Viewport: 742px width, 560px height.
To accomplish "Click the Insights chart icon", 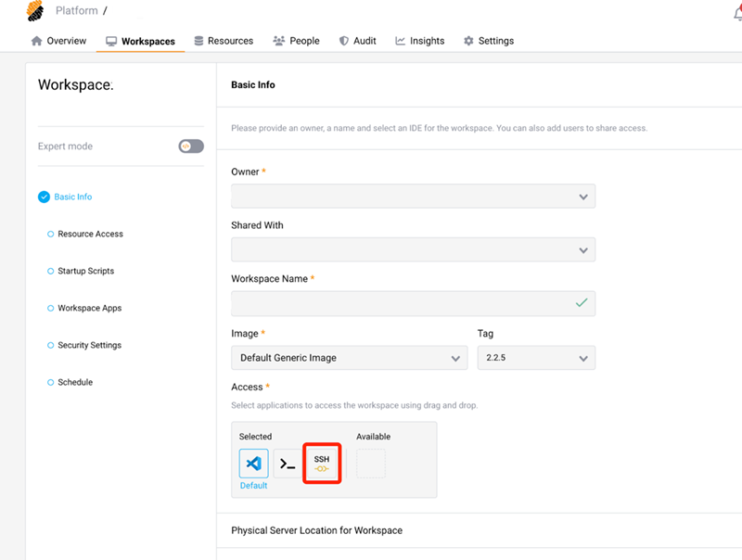I will pyautogui.click(x=401, y=41).
